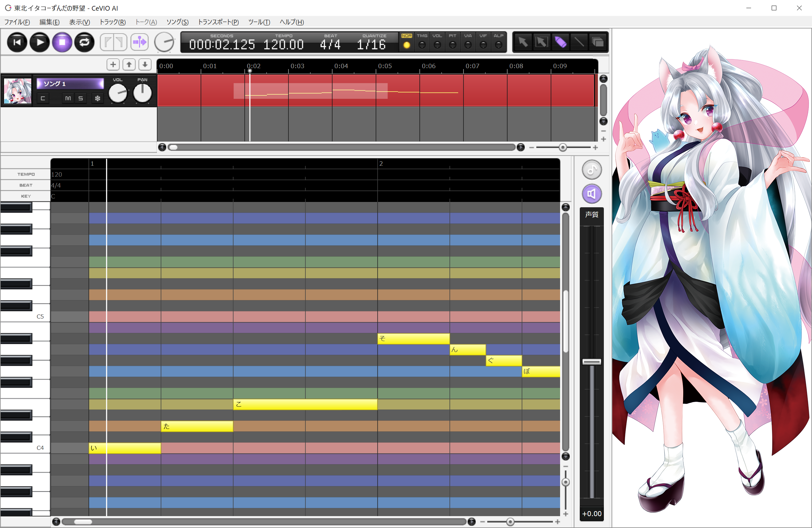The width and height of the screenshot is (812, 528).
Task: Solo the ソング 1 track
Action: (x=81, y=98)
